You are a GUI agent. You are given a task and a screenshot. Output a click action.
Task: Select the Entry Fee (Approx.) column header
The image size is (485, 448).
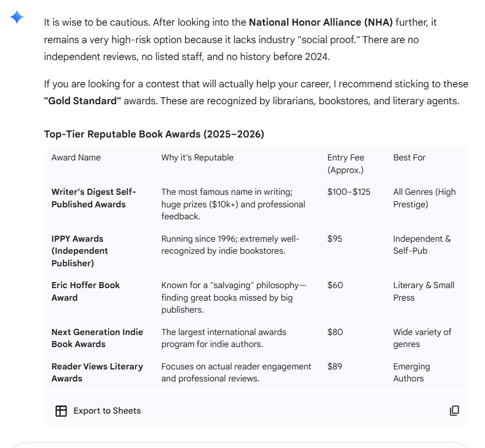click(x=346, y=164)
